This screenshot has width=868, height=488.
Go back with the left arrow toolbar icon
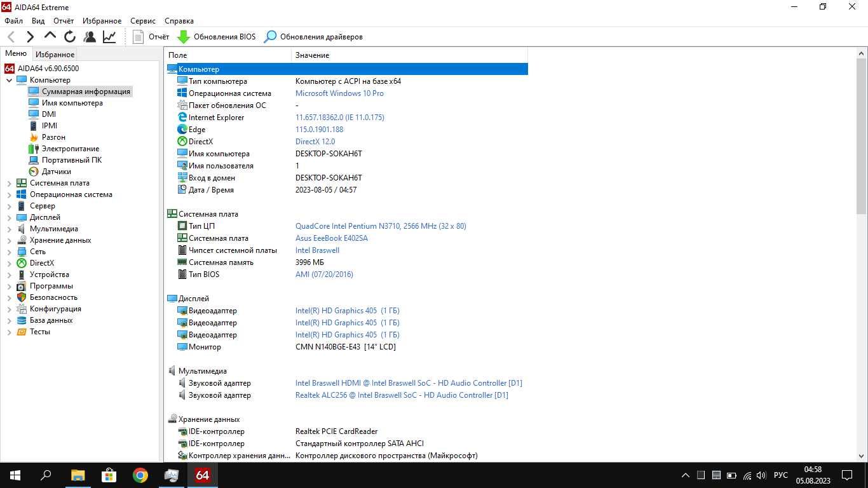[x=11, y=37]
